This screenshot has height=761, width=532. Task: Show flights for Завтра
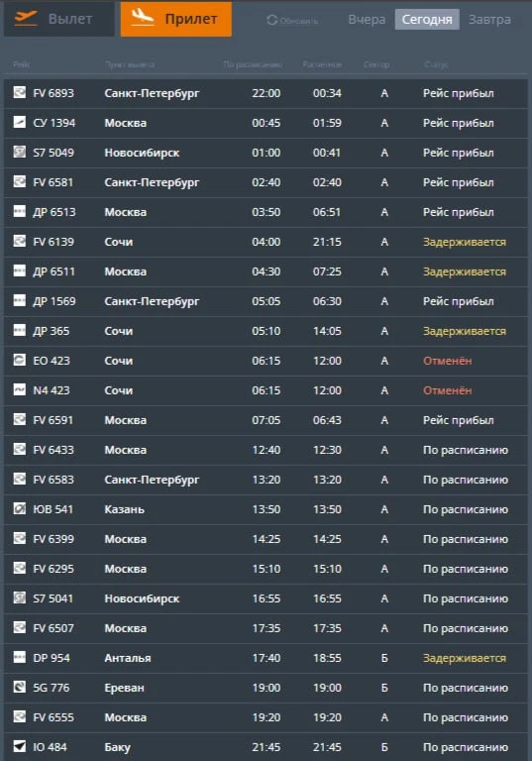tap(489, 20)
